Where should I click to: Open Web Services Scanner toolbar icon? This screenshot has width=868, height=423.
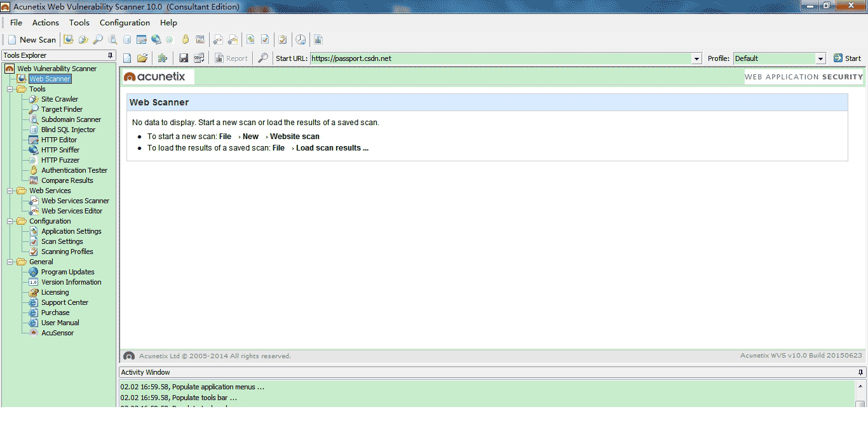pos(218,39)
